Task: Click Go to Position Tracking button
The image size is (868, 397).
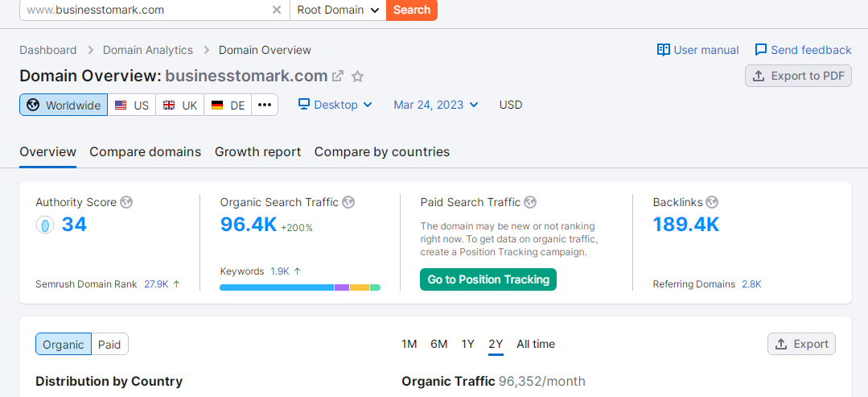Action: coord(488,279)
